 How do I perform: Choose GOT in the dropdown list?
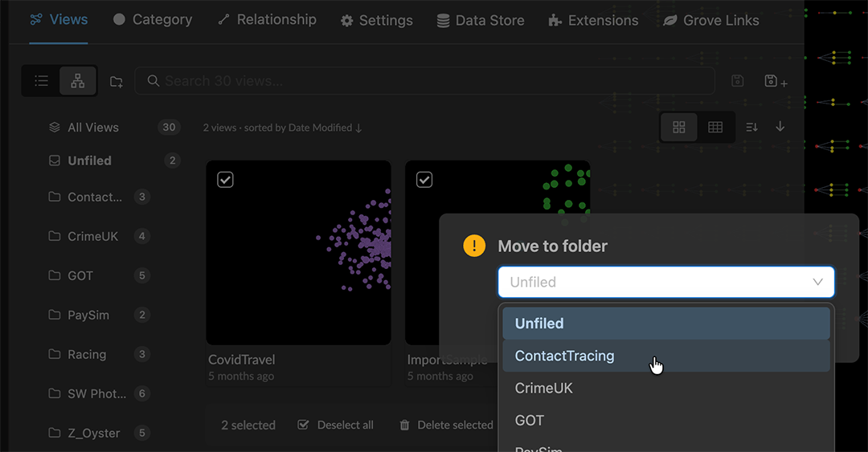click(666, 421)
